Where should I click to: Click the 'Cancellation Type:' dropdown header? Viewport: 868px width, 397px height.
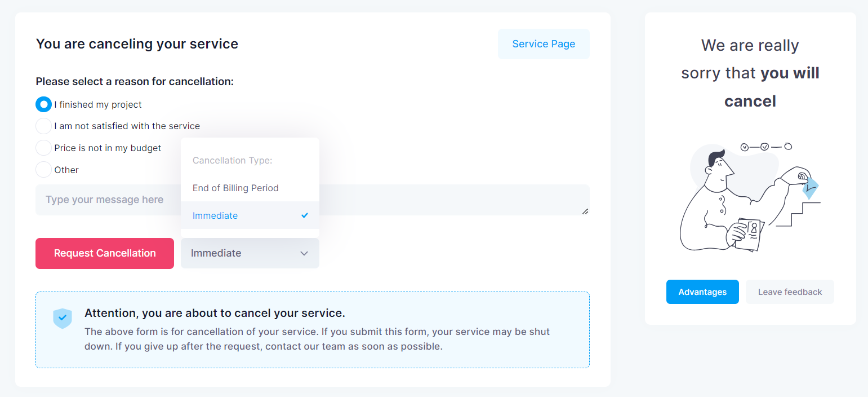point(233,161)
